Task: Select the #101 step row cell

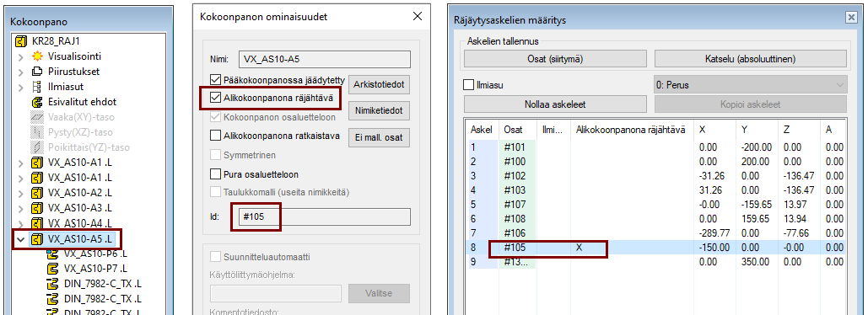Action: pos(518,147)
